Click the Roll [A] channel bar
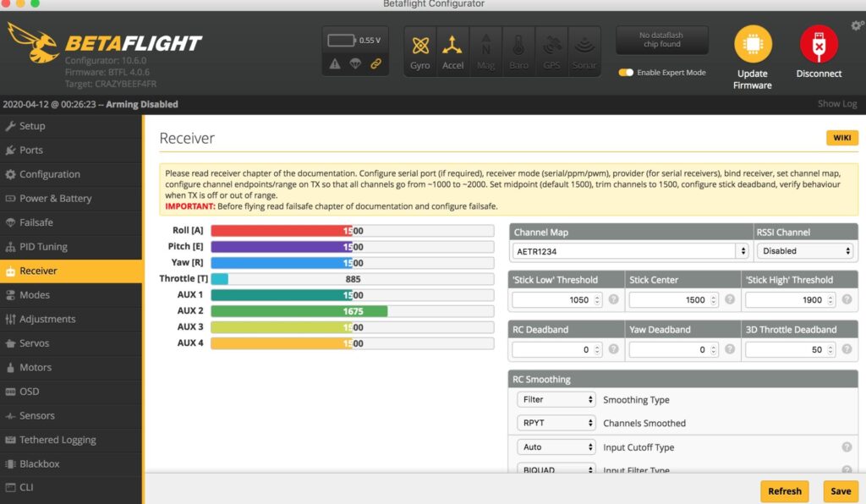This screenshot has height=504, width=866. tap(353, 231)
